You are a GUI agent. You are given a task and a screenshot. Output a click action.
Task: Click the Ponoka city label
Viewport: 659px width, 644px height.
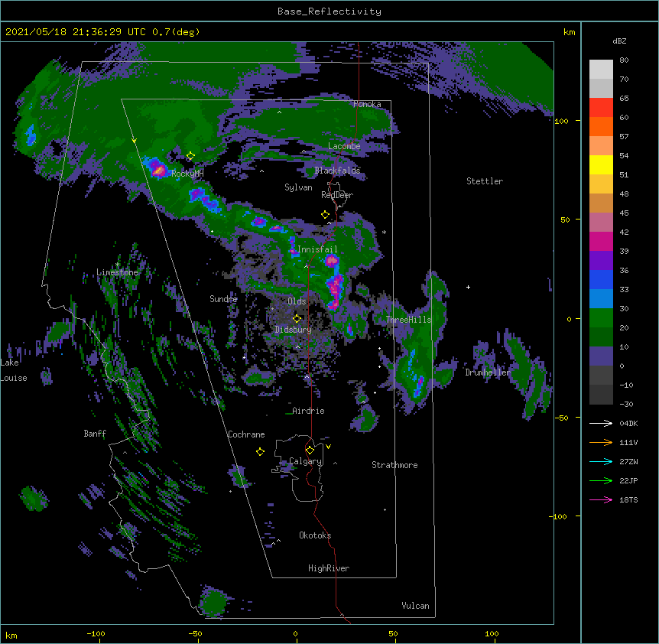[x=367, y=104]
